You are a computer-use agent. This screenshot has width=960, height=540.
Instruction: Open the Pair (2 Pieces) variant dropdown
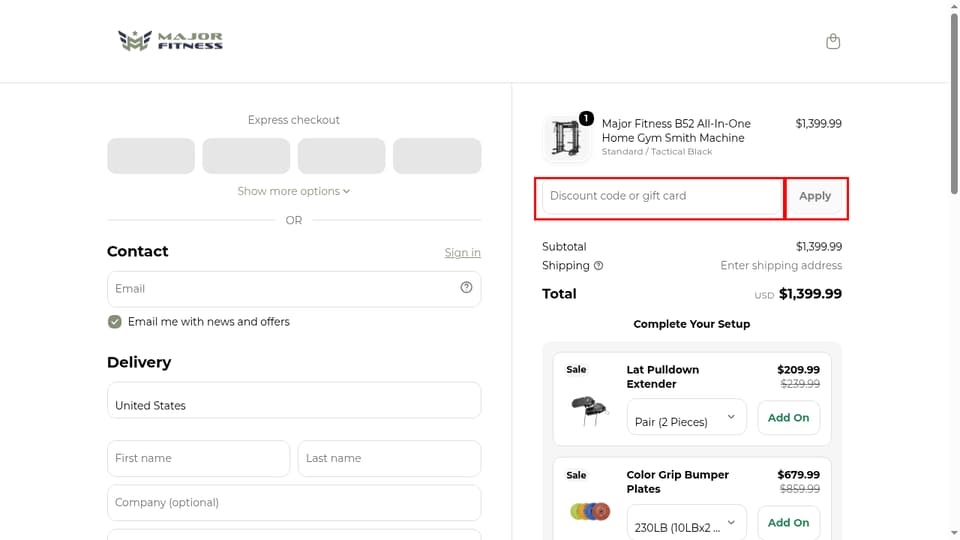click(686, 417)
